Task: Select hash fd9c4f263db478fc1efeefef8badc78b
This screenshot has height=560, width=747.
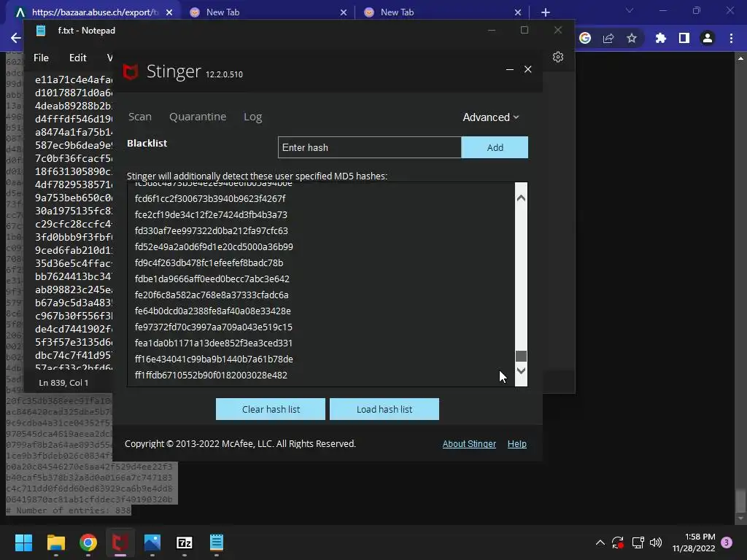Action: tap(209, 262)
